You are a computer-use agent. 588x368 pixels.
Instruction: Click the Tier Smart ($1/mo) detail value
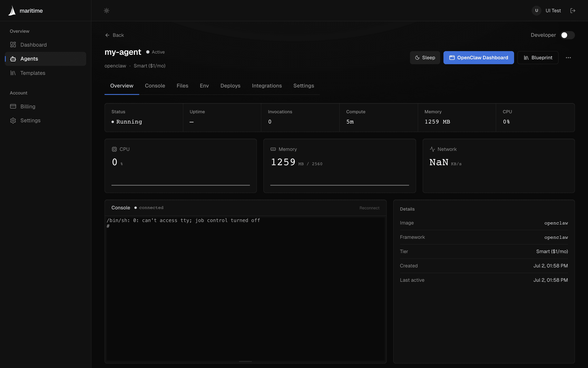[x=552, y=251]
